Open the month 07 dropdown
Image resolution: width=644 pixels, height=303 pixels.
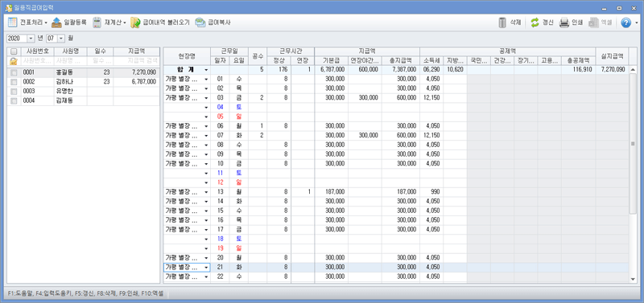[62, 38]
